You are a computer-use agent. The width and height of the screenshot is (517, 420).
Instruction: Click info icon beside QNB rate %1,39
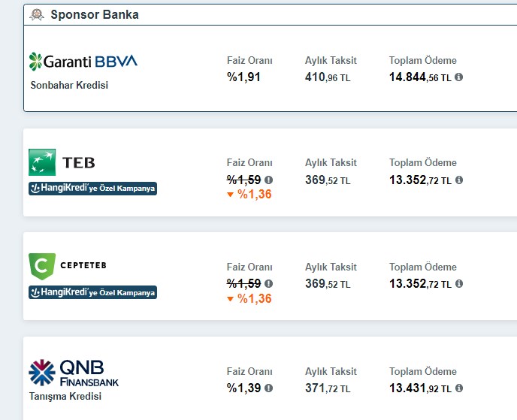269,388
